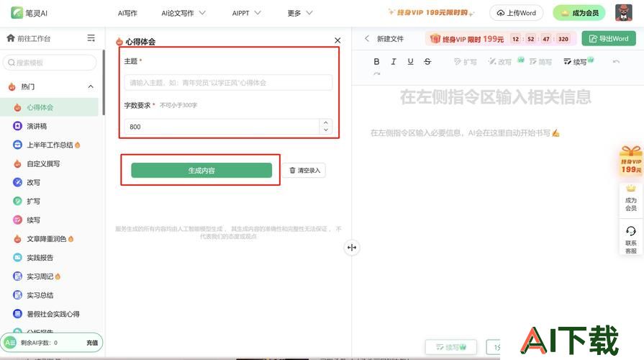
Task: Click the editor title placeholder text
Action: click(495, 97)
